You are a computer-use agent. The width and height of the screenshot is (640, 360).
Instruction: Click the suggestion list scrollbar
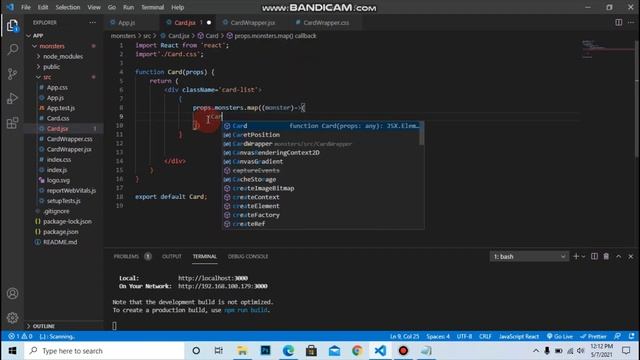(x=422, y=133)
